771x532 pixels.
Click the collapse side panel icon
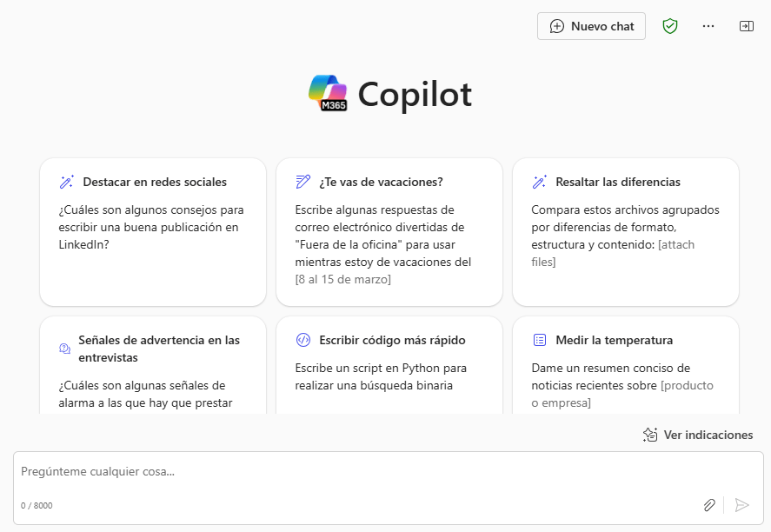747,26
